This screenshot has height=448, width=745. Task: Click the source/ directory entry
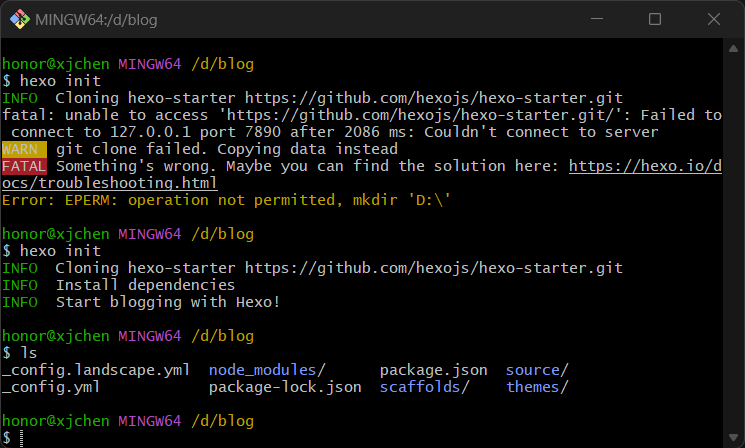pyautogui.click(x=537, y=371)
